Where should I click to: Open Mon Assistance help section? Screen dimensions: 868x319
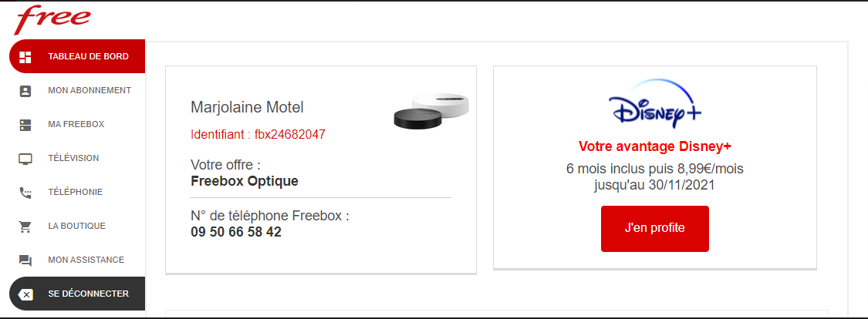[x=86, y=260]
